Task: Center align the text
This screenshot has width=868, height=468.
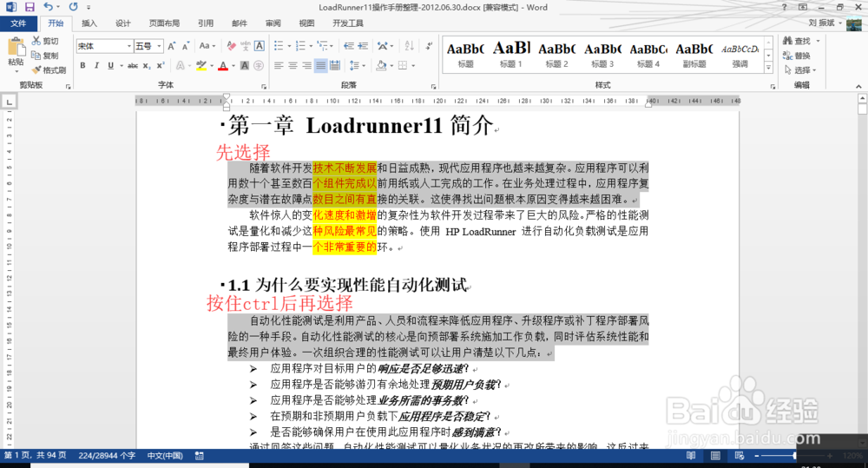Action: point(293,65)
